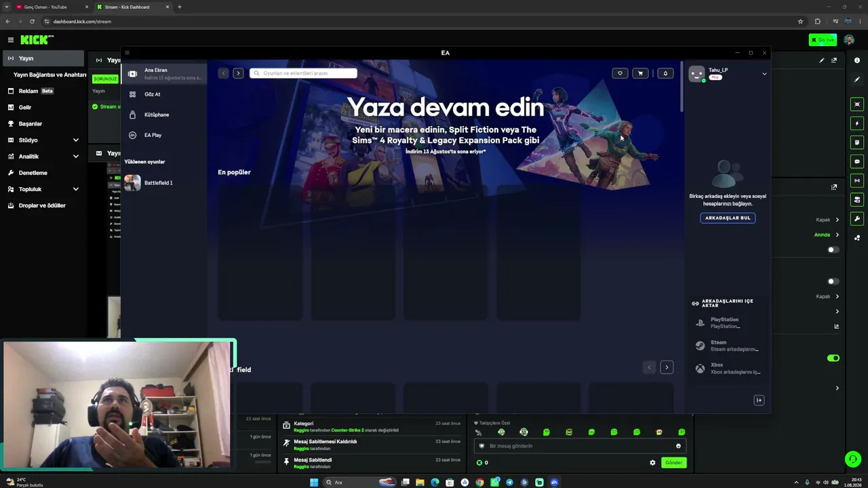Image resolution: width=868 pixels, height=488 pixels.
Task: Import friends from Steam
Action: click(x=728, y=346)
